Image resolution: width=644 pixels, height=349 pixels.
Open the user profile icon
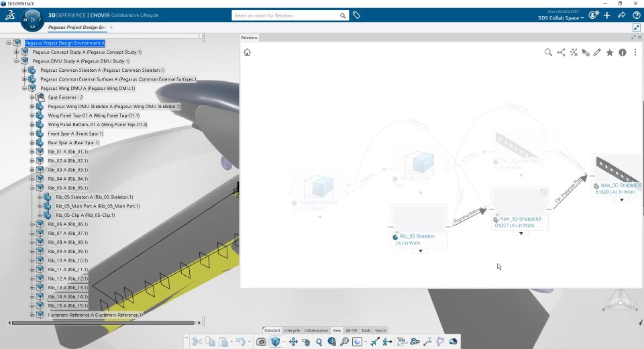pos(592,15)
